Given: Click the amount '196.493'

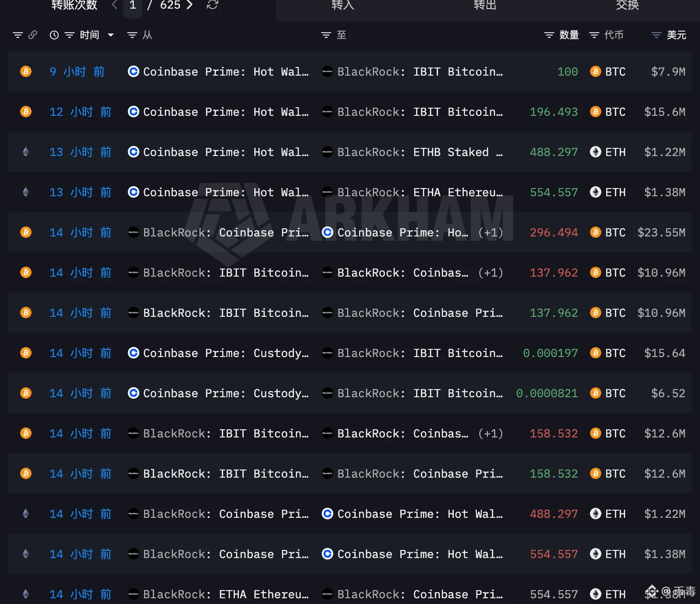Looking at the screenshot, I should pyautogui.click(x=553, y=112).
